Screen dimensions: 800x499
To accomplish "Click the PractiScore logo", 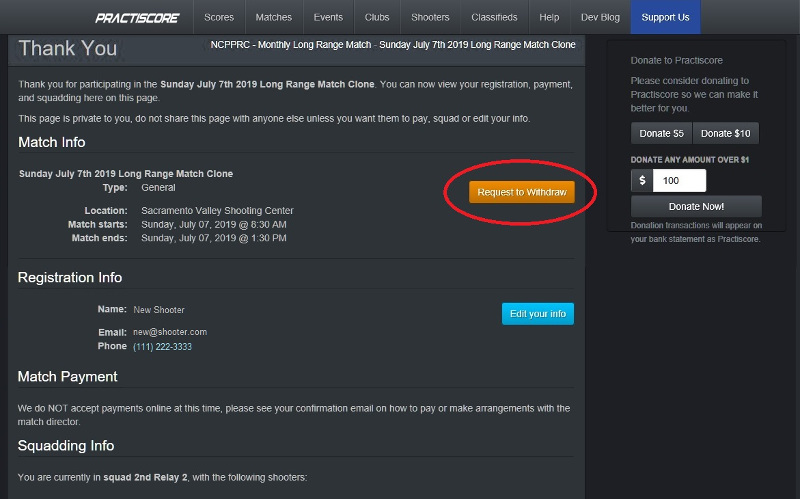I will [x=138, y=18].
